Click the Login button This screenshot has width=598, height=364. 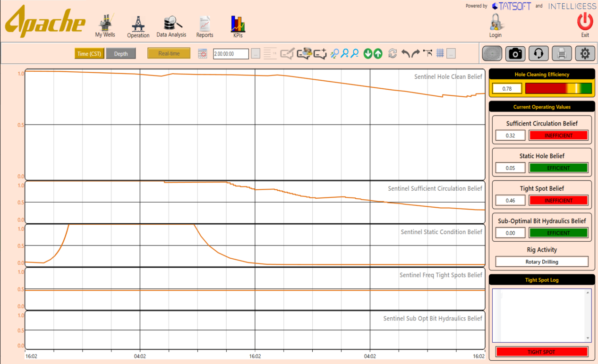(495, 26)
